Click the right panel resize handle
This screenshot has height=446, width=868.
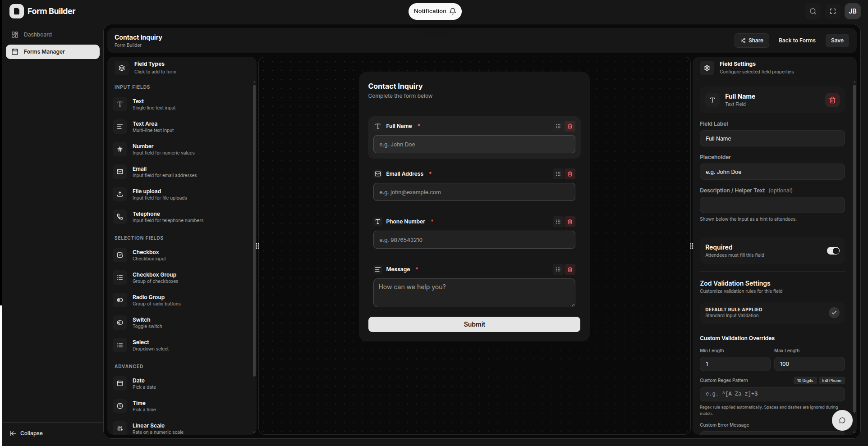coord(692,246)
